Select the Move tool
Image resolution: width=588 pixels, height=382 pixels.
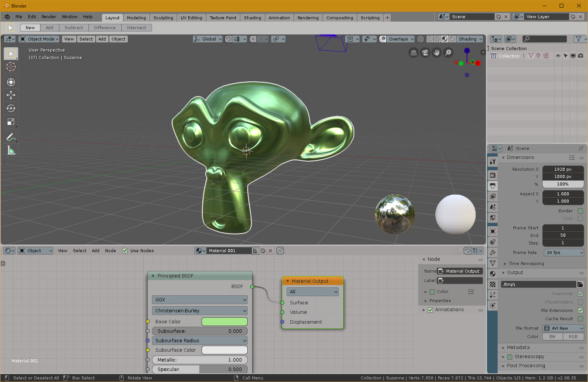pos(11,95)
